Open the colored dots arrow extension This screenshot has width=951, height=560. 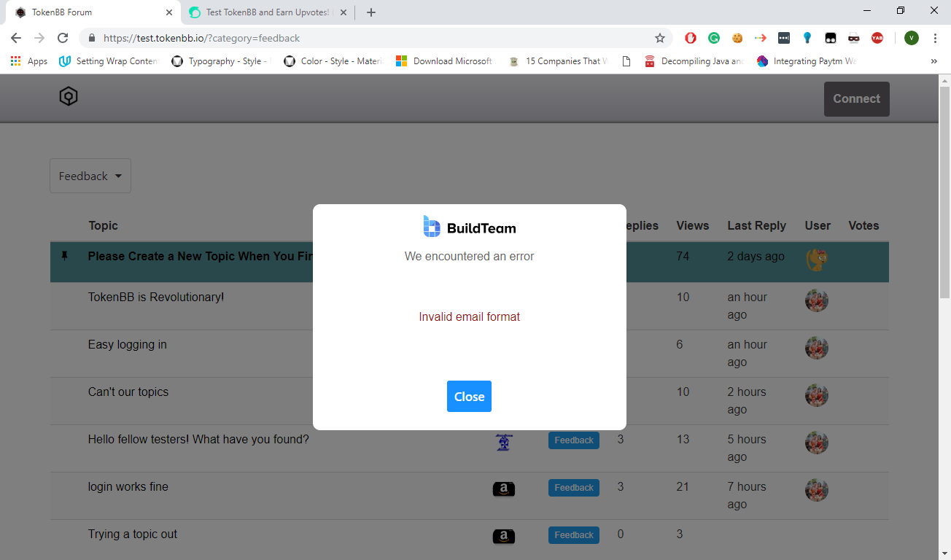761,38
